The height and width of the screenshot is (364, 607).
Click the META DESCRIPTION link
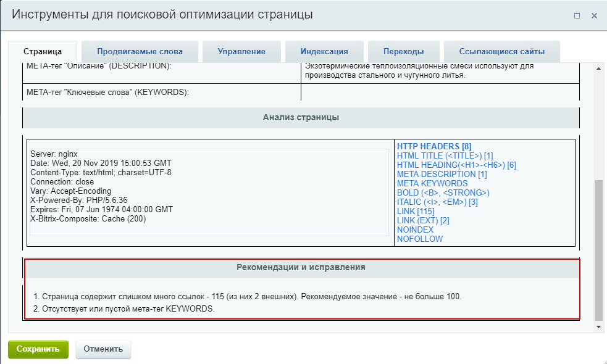[442, 174]
